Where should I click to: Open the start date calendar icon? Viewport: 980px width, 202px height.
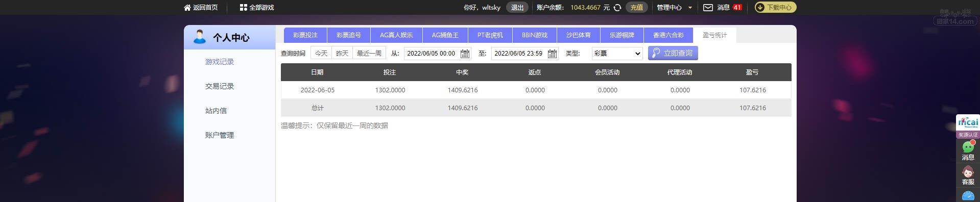coord(465,54)
